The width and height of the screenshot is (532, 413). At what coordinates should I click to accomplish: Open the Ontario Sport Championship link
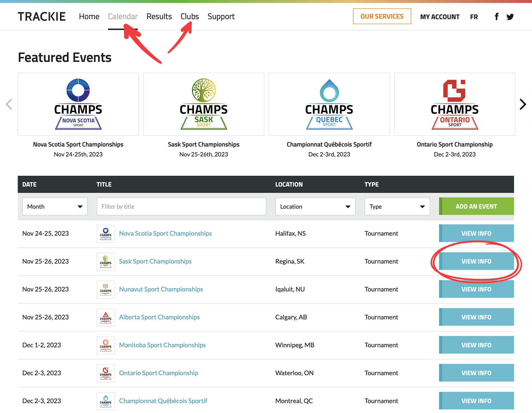point(158,373)
